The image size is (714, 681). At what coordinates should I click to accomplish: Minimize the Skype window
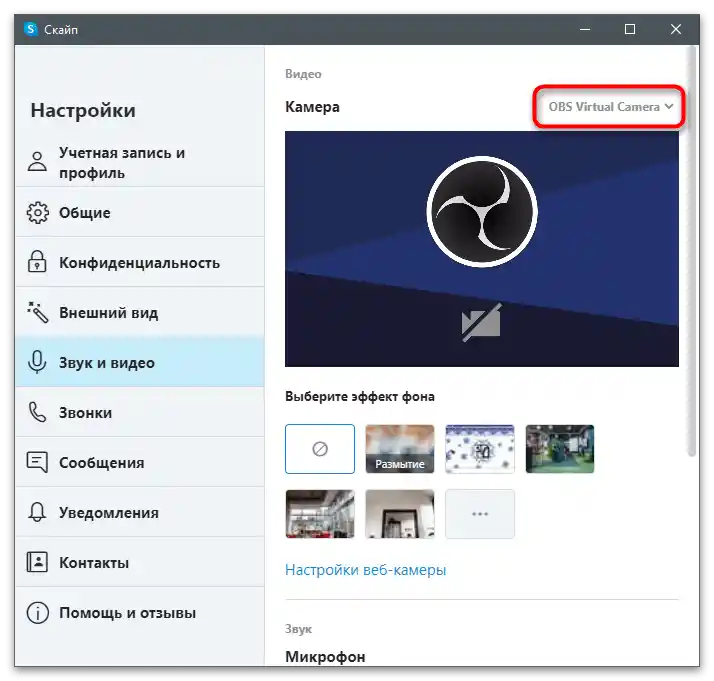pos(585,29)
